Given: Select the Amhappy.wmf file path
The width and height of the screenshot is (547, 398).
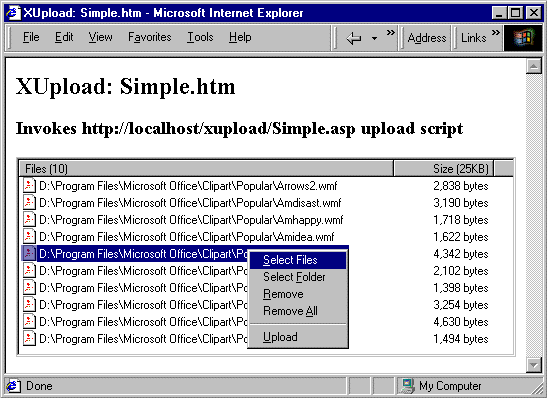Looking at the screenshot, I should tap(191, 220).
